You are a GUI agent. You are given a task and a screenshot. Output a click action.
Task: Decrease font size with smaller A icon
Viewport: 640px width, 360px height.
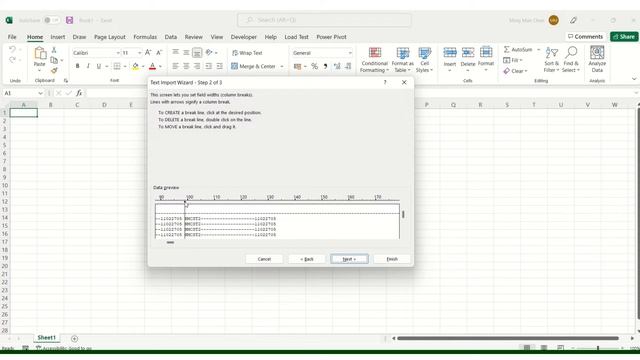[x=159, y=53]
